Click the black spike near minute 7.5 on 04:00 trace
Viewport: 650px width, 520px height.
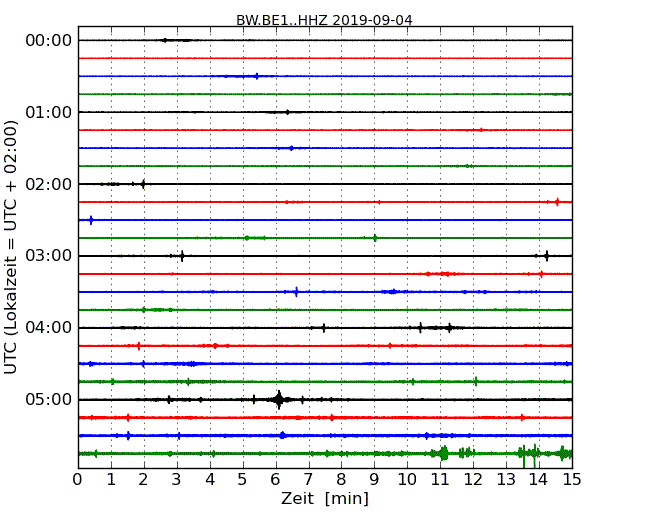point(324,328)
